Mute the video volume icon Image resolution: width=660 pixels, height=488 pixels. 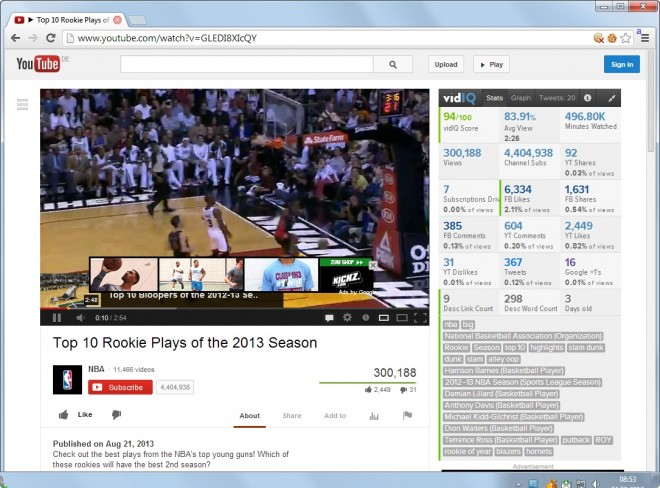[80, 317]
